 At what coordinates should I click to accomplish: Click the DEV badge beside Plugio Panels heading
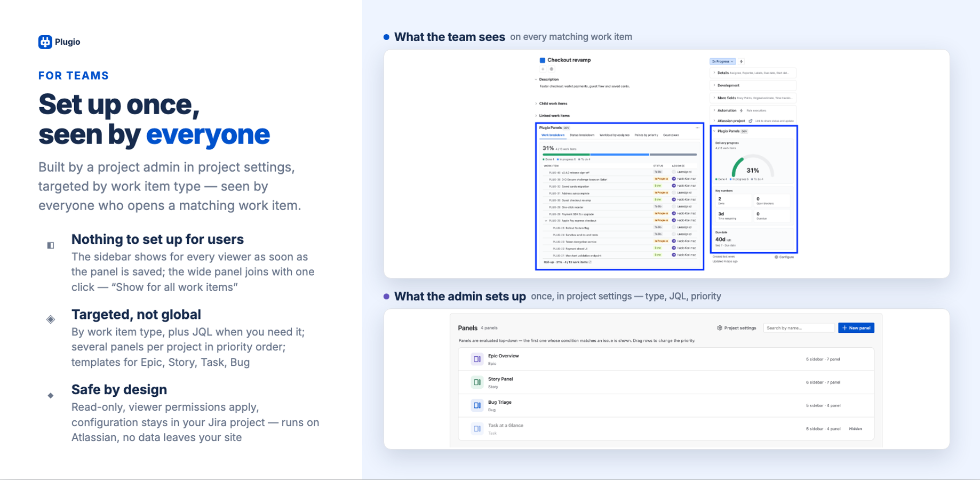click(567, 128)
